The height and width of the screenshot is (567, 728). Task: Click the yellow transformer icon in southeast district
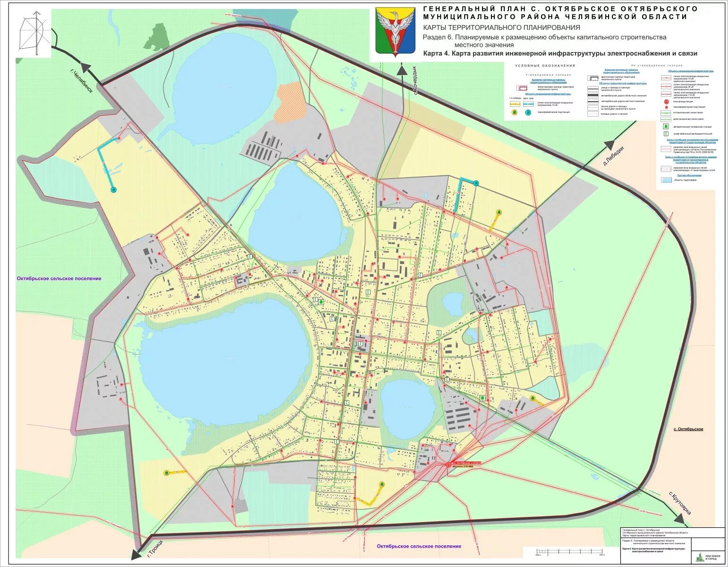click(x=533, y=398)
